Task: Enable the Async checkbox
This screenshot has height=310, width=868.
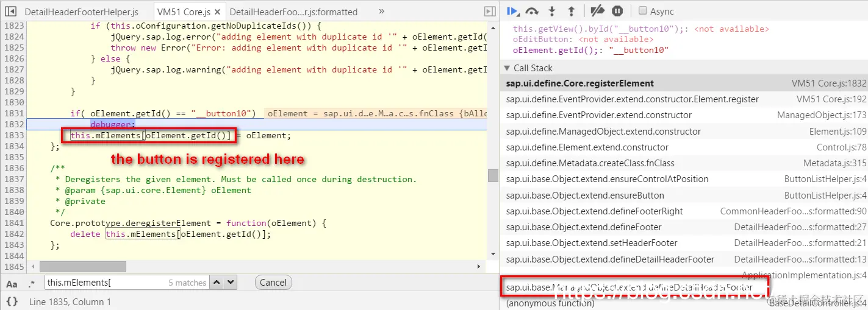Action: [x=642, y=10]
